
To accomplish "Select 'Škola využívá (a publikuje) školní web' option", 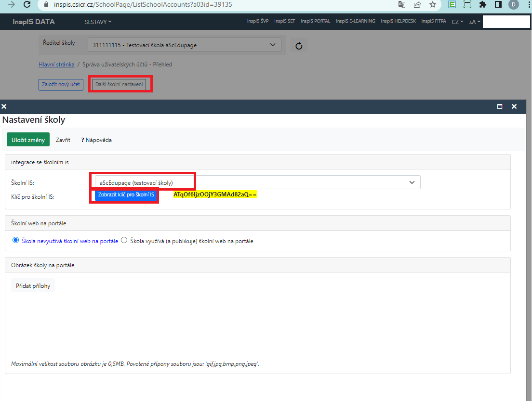I will click(x=124, y=240).
